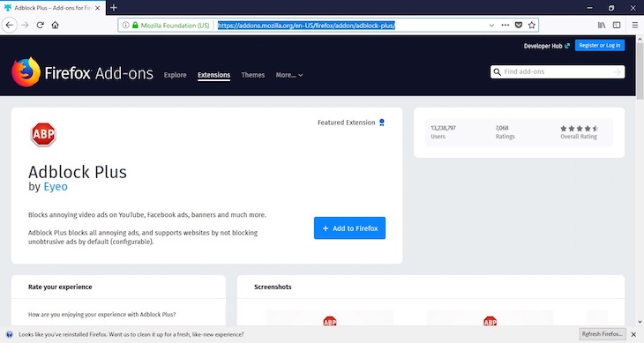Click the scrollbar down arrow
The width and height of the screenshot is (644, 343).
pyautogui.click(x=640, y=322)
